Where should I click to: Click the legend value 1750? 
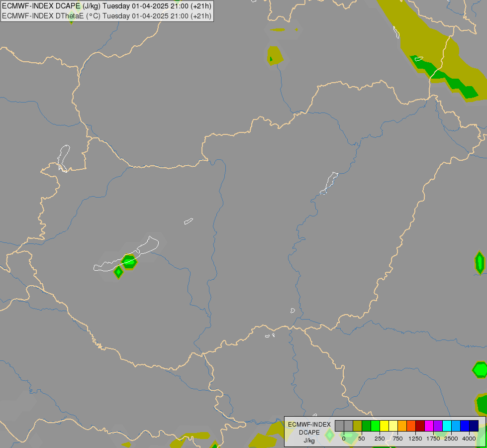tap(433, 439)
